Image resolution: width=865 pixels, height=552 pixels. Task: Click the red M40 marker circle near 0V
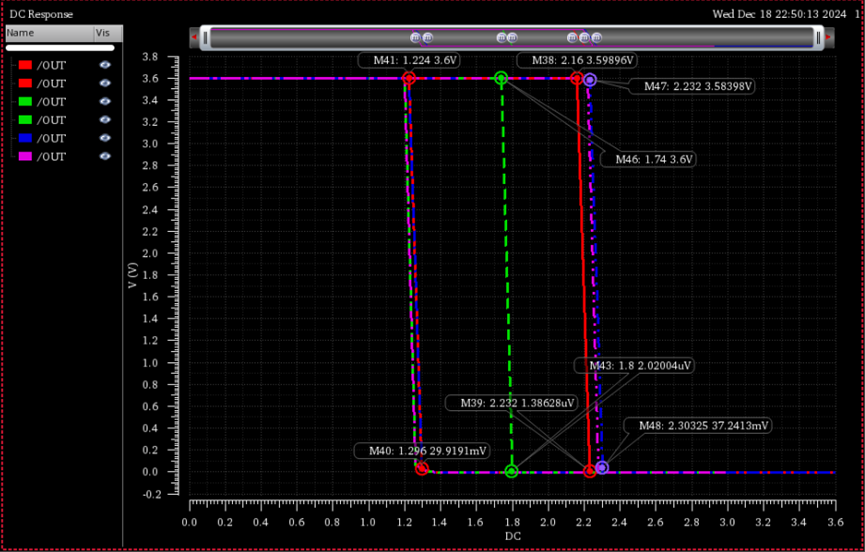(x=422, y=469)
